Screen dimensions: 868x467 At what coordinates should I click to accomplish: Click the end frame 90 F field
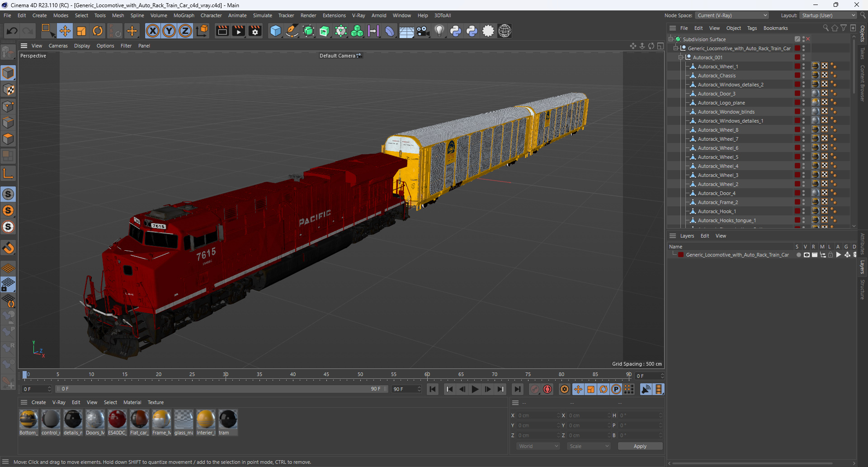pyautogui.click(x=406, y=389)
